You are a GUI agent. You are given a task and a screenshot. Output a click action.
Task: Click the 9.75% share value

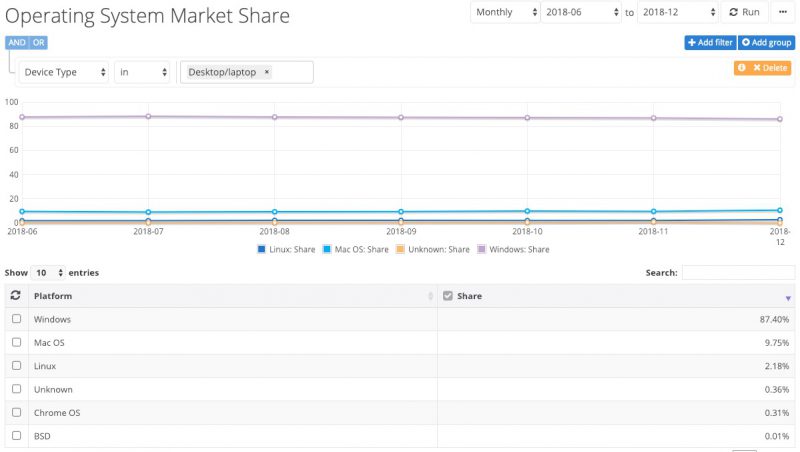pyautogui.click(x=777, y=343)
